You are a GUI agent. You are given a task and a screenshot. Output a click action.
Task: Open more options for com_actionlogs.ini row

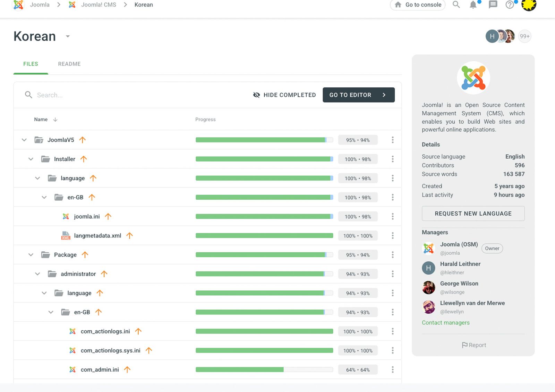[x=392, y=331]
